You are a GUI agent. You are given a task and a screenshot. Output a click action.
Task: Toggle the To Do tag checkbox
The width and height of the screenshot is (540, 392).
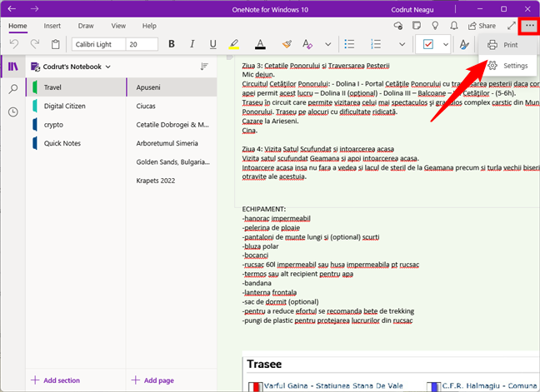point(428,44)
